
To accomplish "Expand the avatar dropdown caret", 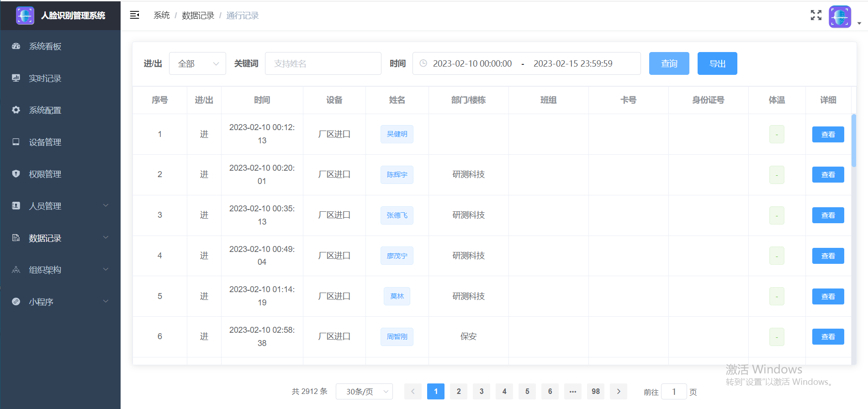I will pyautogui.click(x=859, y=23).
